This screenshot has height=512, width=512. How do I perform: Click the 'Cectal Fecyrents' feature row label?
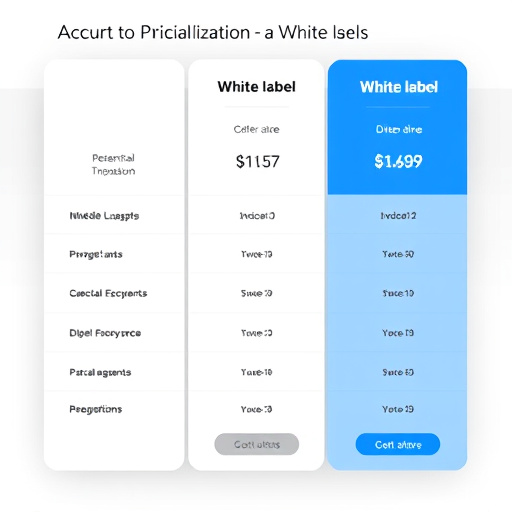(x=108, y=293)
